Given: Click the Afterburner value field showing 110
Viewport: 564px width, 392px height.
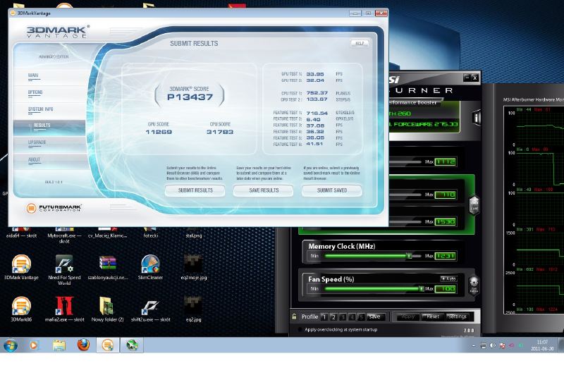Looking at the screenshot, I should [x=446, y=195].
